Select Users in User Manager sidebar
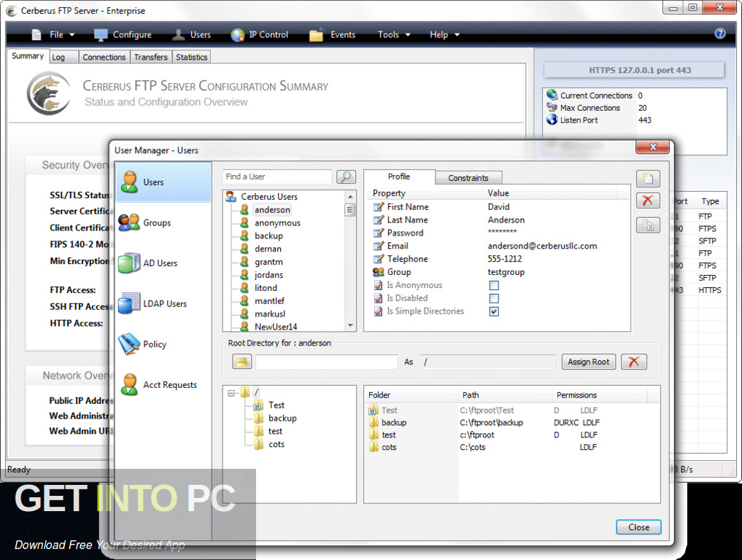742x560 pixels. tap(163, 182)
